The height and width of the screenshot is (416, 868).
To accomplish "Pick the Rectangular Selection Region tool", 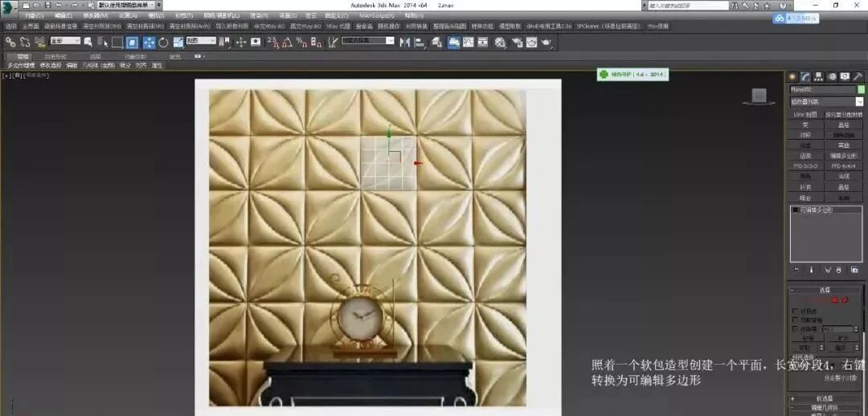I will (x=117, y=42).
